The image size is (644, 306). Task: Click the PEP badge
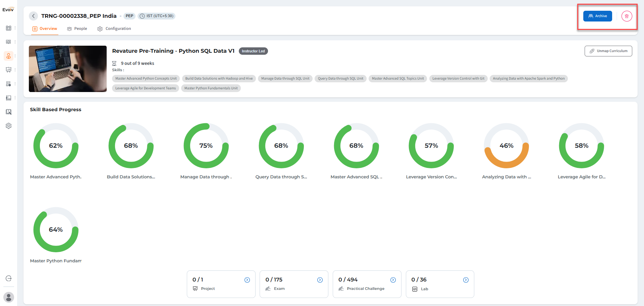129,16
